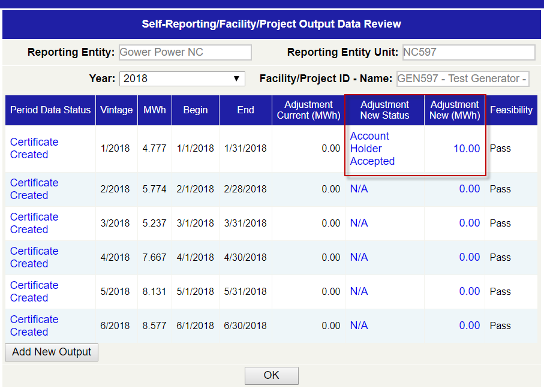
Task: Open Certificate Created link for 3/2018
Action: click(34, 223)
